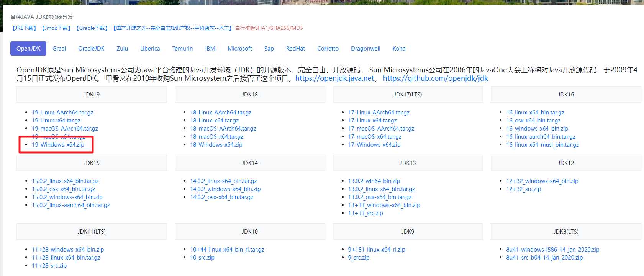This screenshot has width=644, height=276.
Task: Download 17-Linux-x64.tar.gz
Action: 372,121
